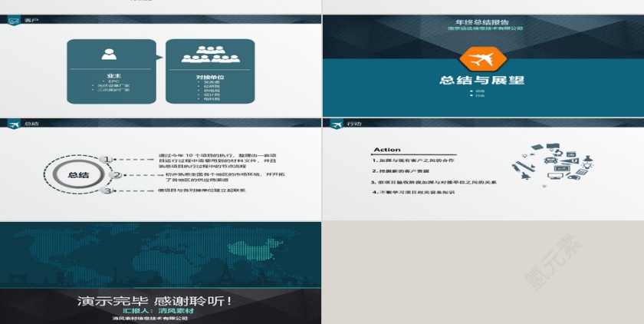Click the bus icon in the Action icon cluster
This screenshot has height=324, width=644.
[x=550, y=160]
